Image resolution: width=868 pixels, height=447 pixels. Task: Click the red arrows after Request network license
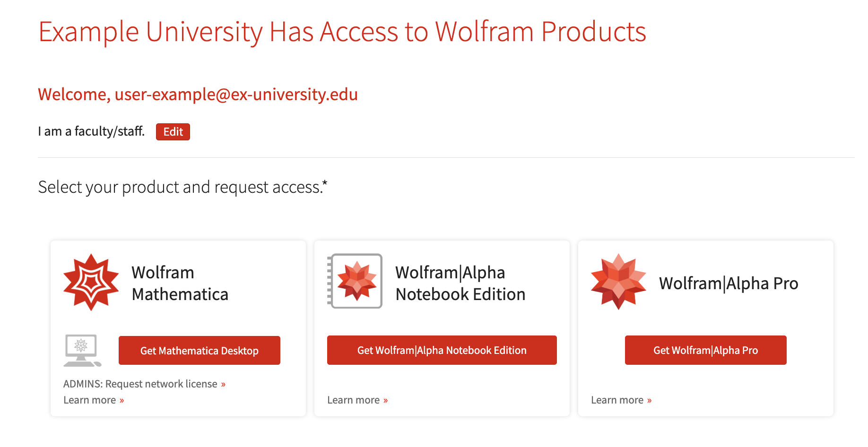coord(223,385)
